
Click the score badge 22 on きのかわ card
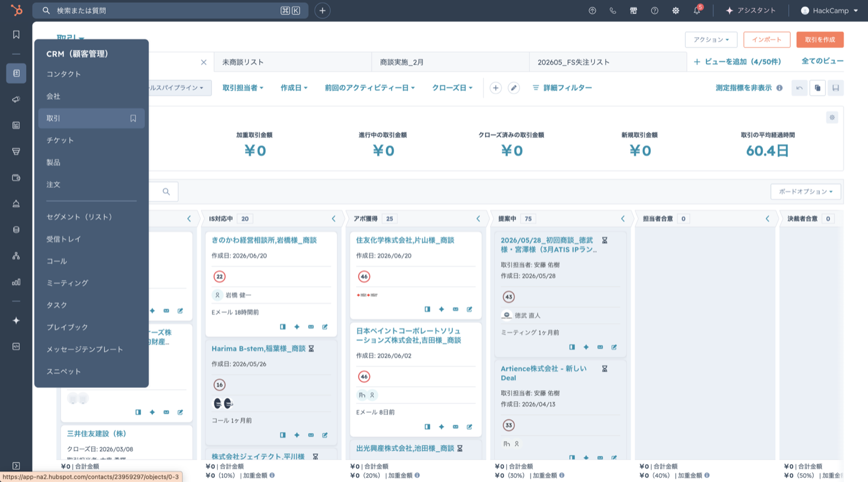point(219,277)
